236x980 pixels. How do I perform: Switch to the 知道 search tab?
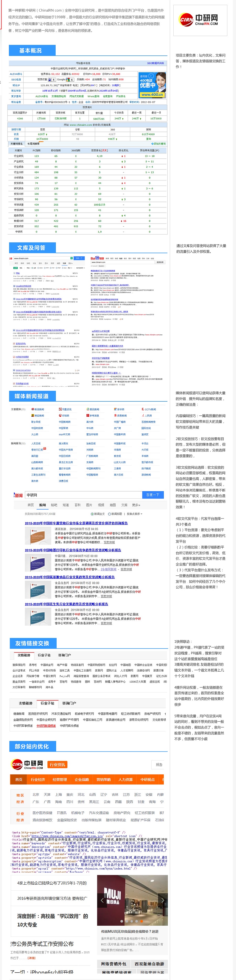66,505
